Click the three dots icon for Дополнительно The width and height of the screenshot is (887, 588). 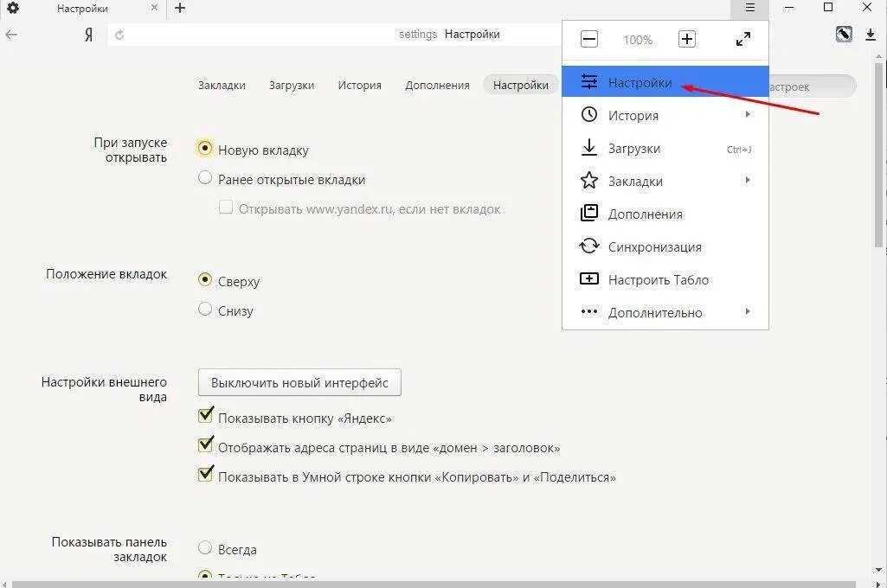click(x=589, y=311)
